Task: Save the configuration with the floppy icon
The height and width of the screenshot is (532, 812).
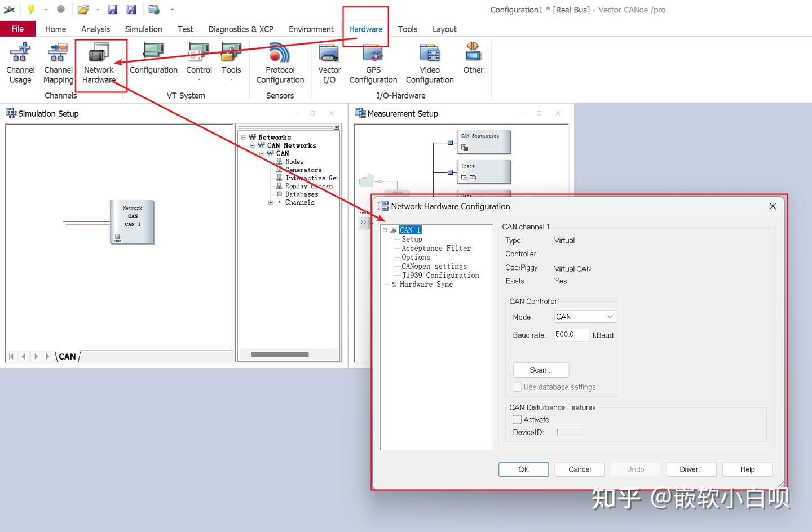Action: tap(112, 9)
